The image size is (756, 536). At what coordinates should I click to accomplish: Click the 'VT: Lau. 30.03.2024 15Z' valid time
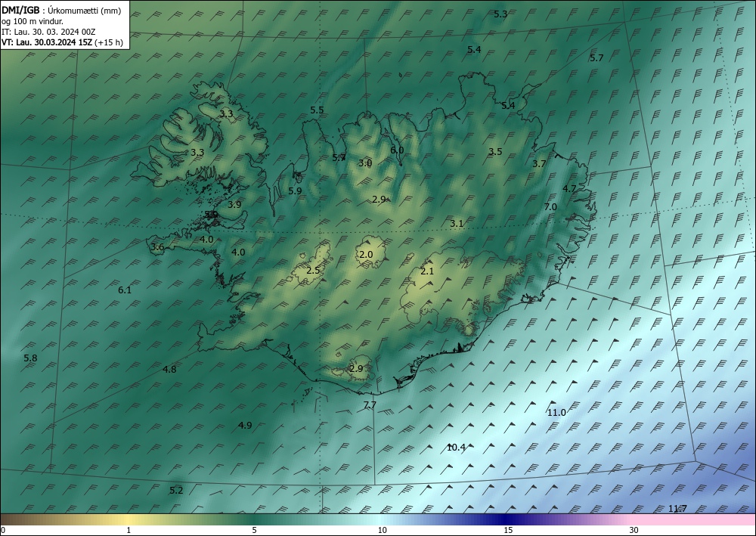click(x=47, y=42)
